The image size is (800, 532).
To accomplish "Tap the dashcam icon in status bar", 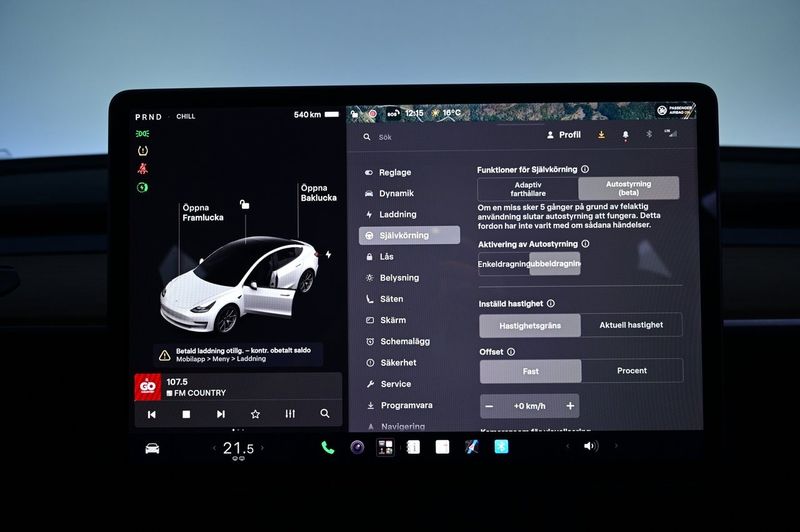I will click(x=372, y=114).
